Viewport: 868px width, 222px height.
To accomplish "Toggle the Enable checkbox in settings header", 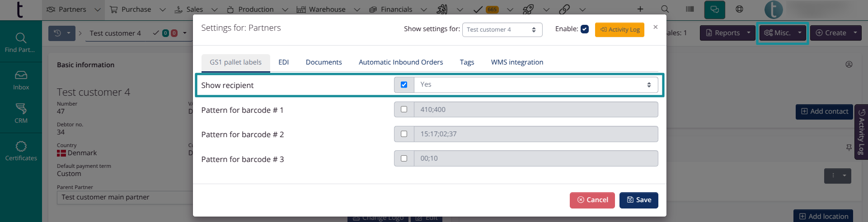I will tap(585, 29).
